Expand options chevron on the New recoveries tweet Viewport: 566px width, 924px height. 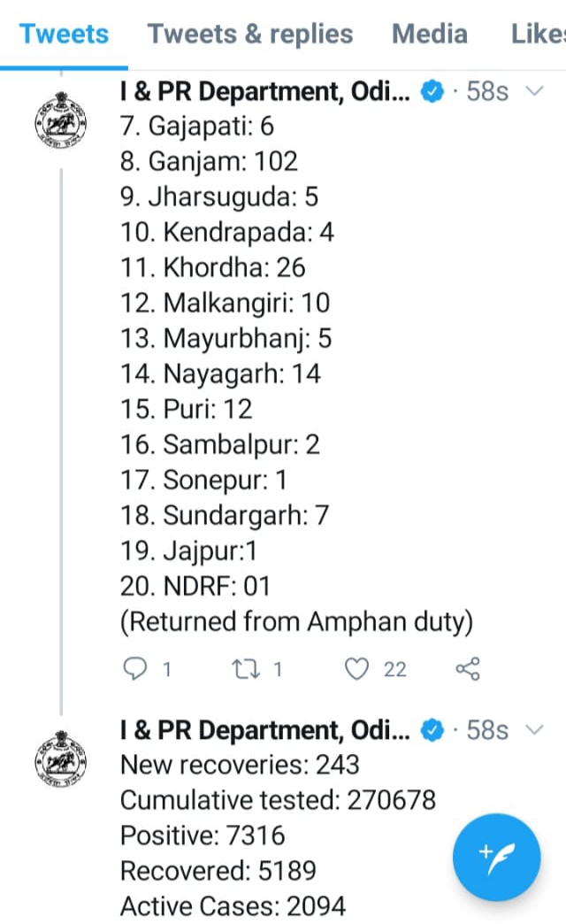pyautogui.click(x=534, y=730)
